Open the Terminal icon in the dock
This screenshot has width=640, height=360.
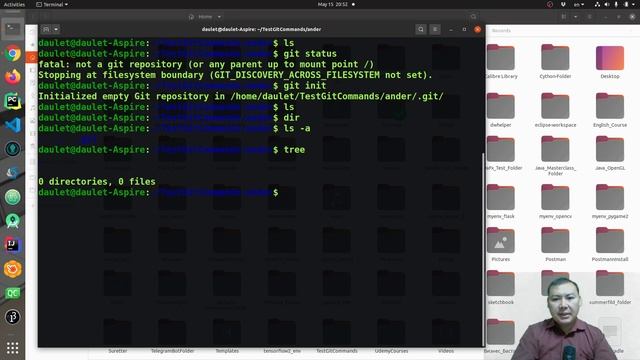(12, 29)
